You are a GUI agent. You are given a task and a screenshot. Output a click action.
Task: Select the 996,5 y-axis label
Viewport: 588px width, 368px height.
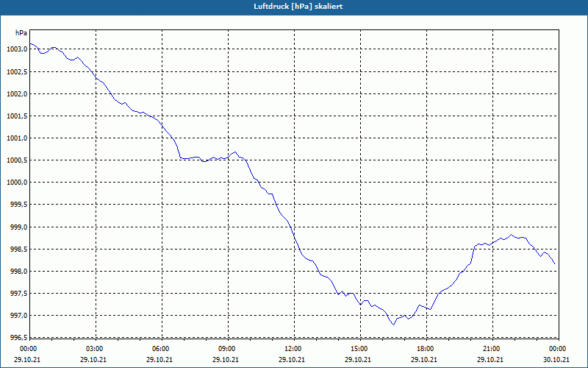(18, 338)
